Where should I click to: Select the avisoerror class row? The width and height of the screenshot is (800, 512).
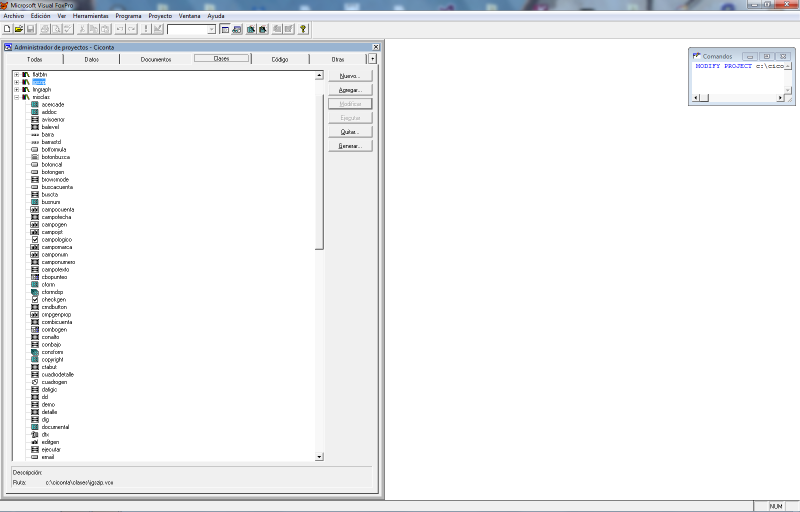pyautogui.click(x=53, y=119)
